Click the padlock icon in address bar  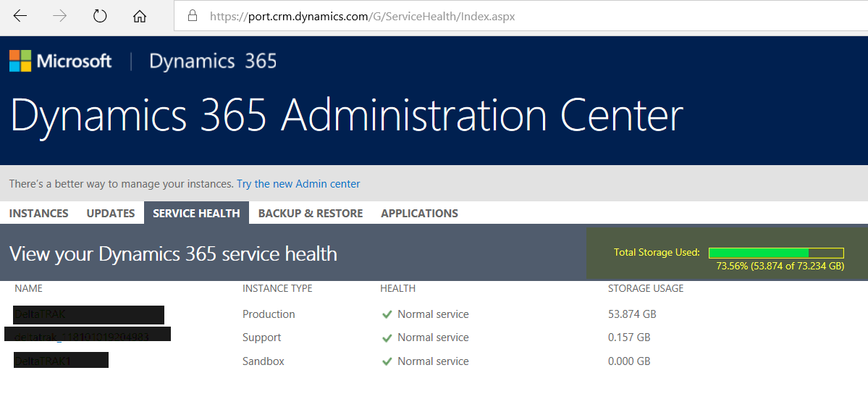click(x=193, y=15)
